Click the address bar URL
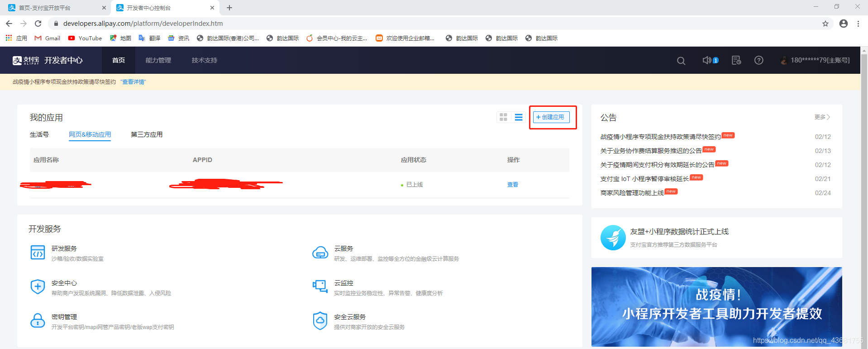Image resolution: width=868 pixels, height=349 pixels. pyautogui.click(x=143, y=24)
